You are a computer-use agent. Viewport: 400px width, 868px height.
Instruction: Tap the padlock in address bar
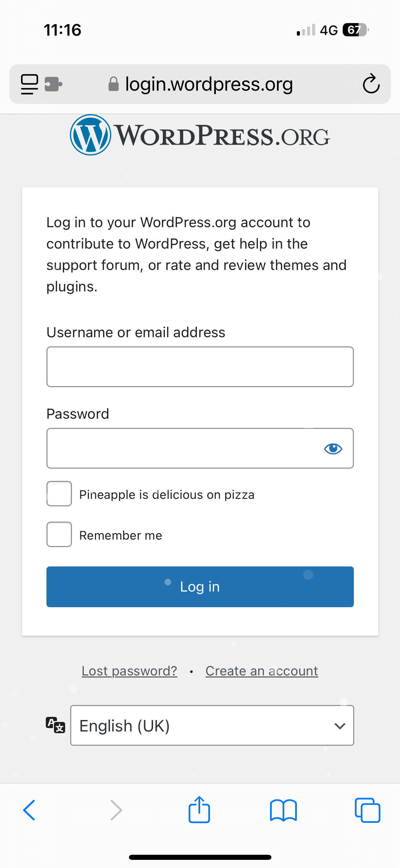click(113, 84)
